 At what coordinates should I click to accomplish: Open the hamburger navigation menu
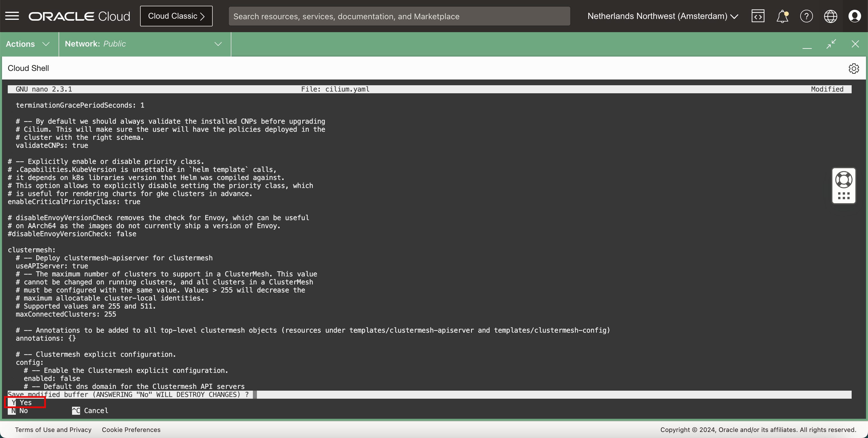[12, 16]
